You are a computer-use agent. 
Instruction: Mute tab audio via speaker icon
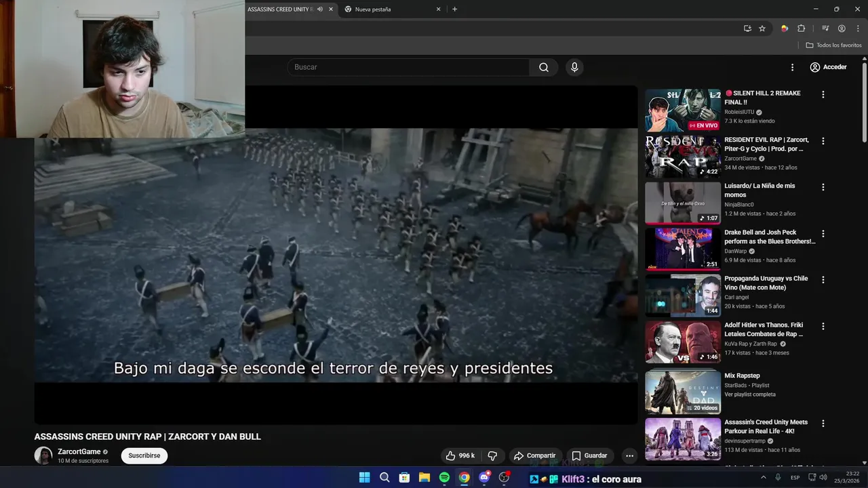(x=319, y=9)
